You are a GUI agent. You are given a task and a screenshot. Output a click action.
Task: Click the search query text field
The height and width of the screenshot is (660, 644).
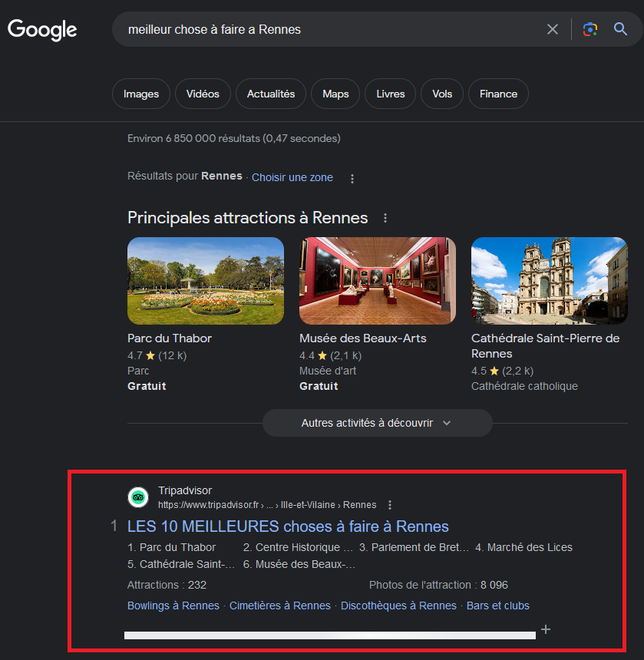329,29
